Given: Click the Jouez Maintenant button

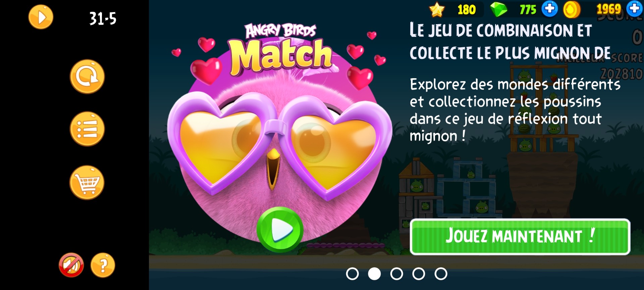Looking at the screenshot, I should (520, 237).
